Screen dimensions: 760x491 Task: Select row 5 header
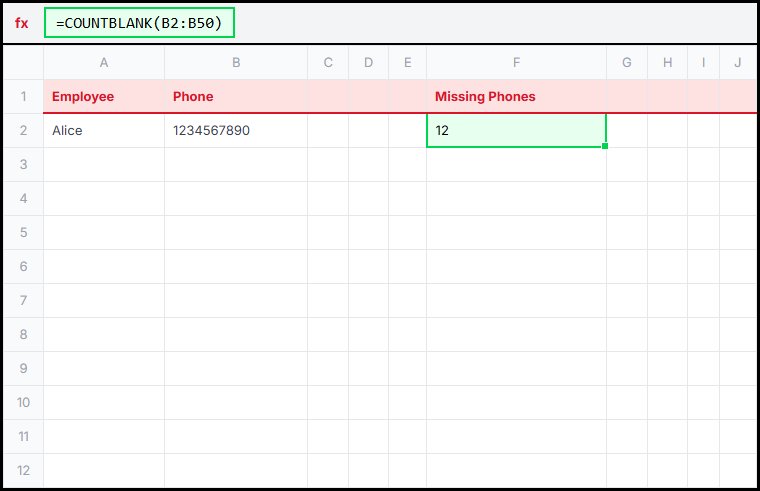[x=23, y=233]
